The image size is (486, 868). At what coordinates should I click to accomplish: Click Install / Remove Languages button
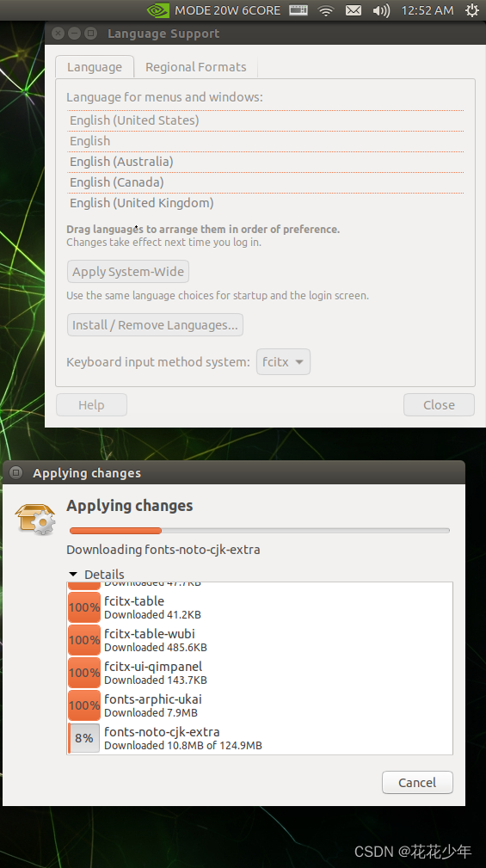[x=155, y=325]
